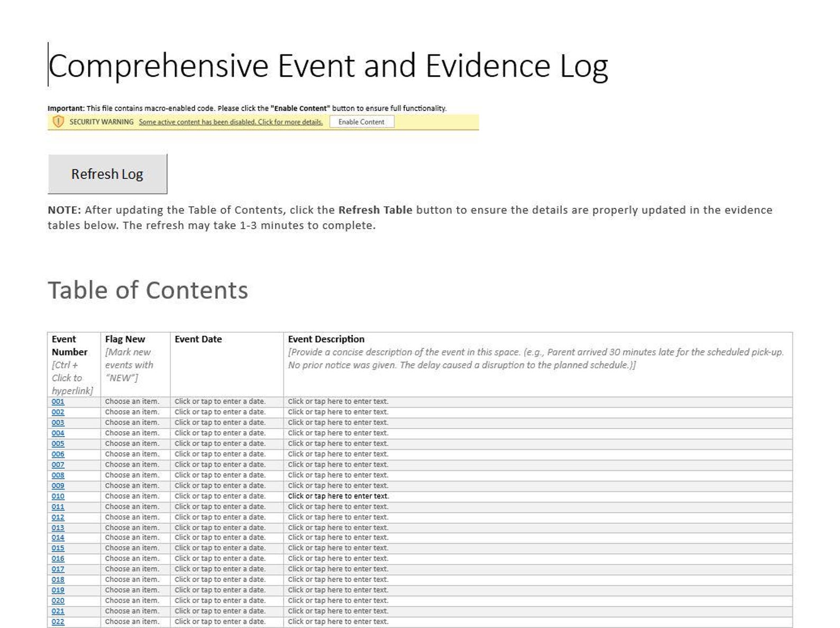The width and height of the screenshot is (840, 628).
Task: Click the 'Event Number' column header
Action: (x=69, y=345)
